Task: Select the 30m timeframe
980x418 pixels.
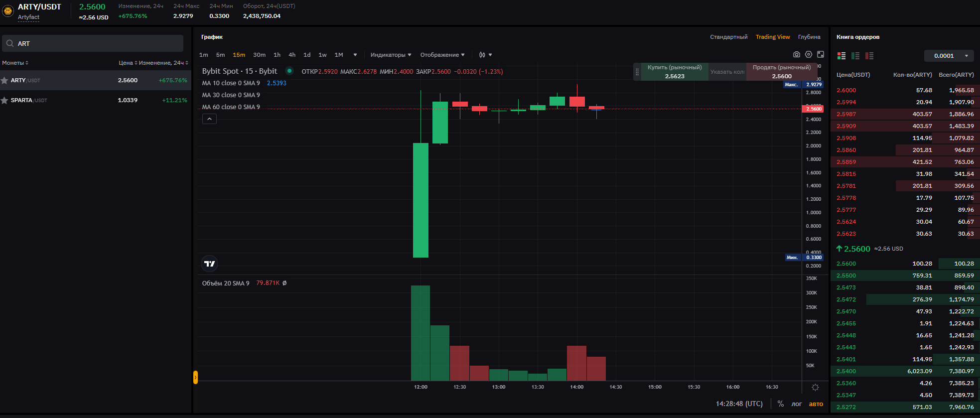Action: tap(260, 55)
